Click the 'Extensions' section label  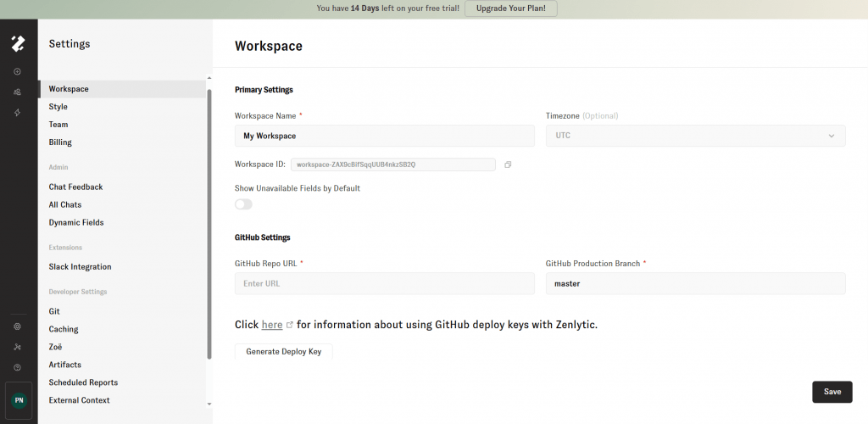click(x=65, y=248)
